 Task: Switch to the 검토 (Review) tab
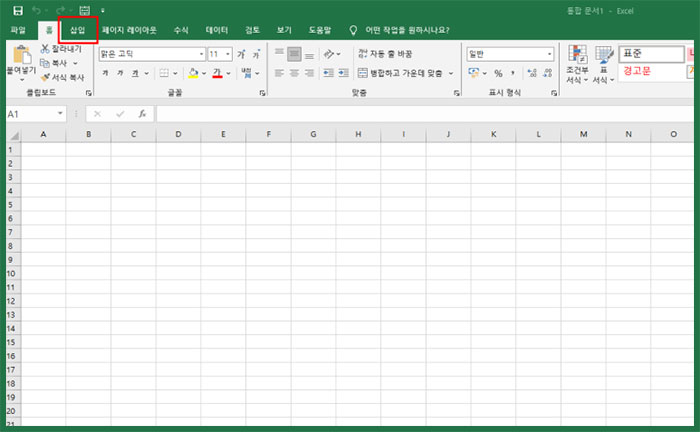(x=252, y=30)
